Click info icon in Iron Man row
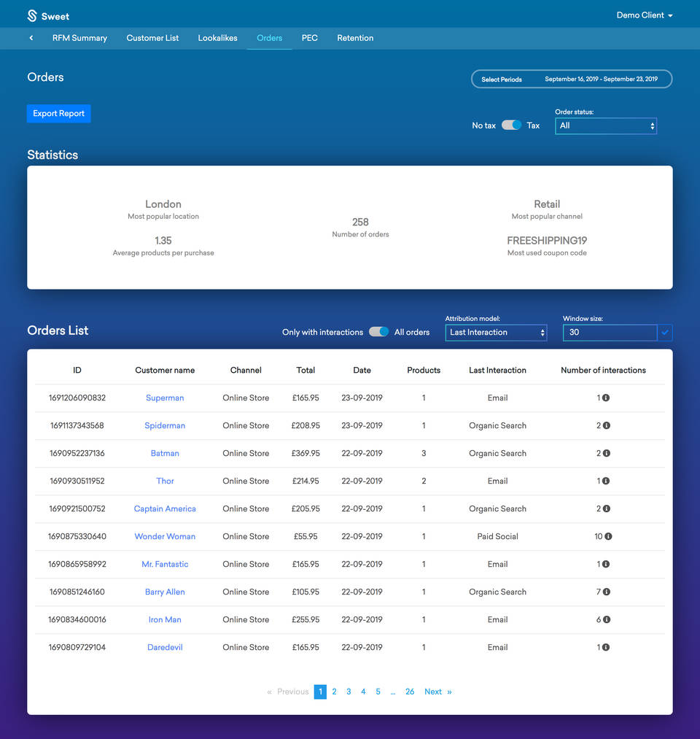Viewport: 700px width, 739px height. coord(606,620)
